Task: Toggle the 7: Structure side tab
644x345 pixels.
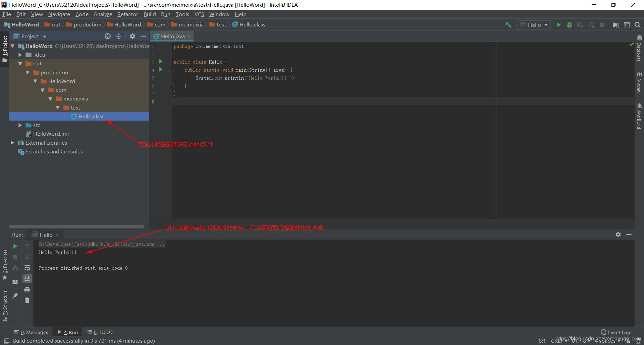Action: 5,306
